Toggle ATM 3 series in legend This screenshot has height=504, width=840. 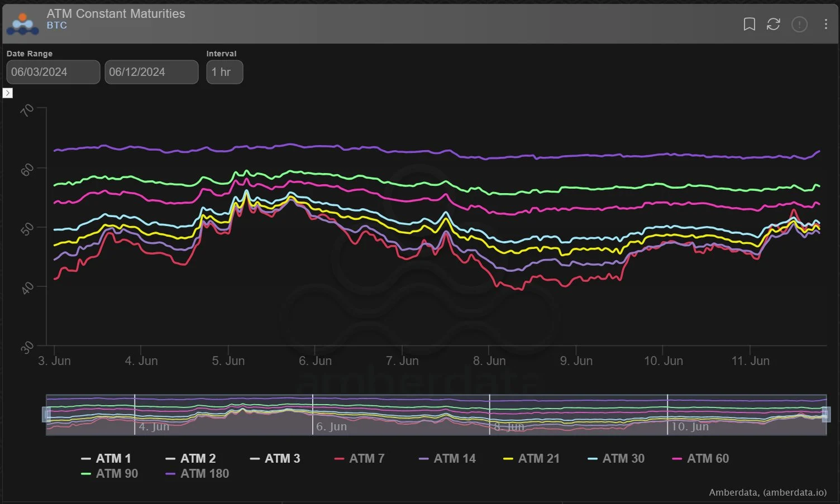275,458
